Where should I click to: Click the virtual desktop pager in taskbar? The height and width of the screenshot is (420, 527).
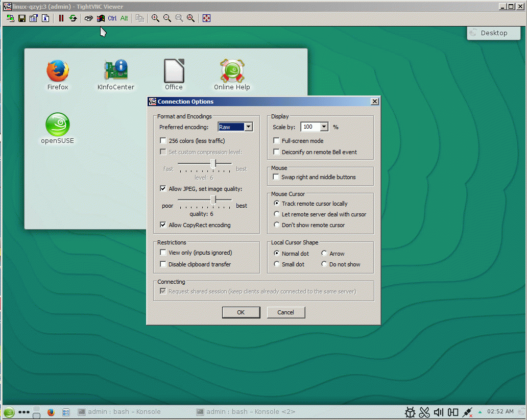click(37, 412)
